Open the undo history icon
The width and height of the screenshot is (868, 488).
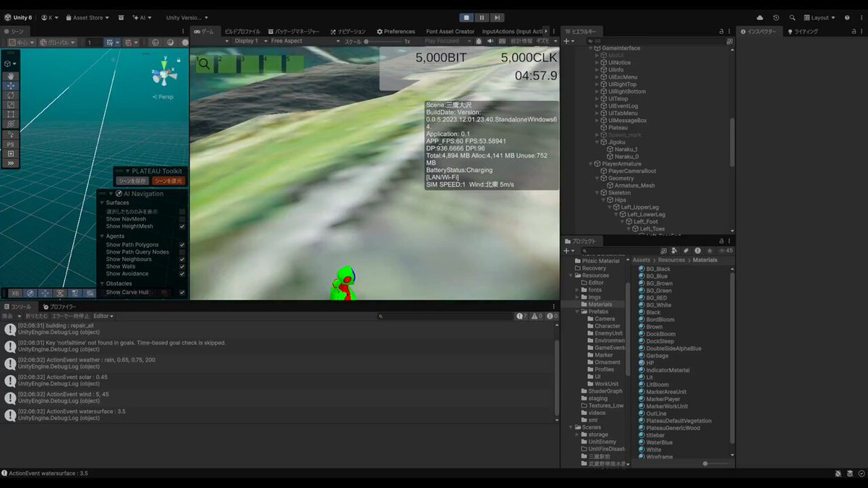point(776,17)
